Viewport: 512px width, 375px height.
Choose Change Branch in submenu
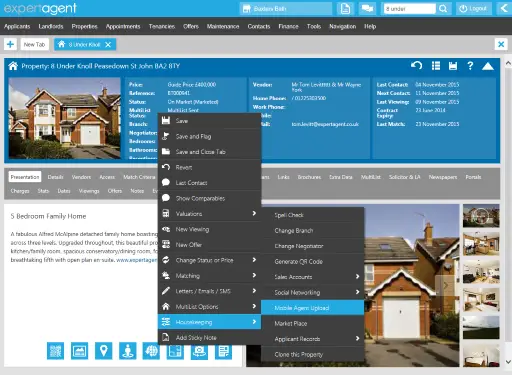pyautogui.click(x=312, y=231)
